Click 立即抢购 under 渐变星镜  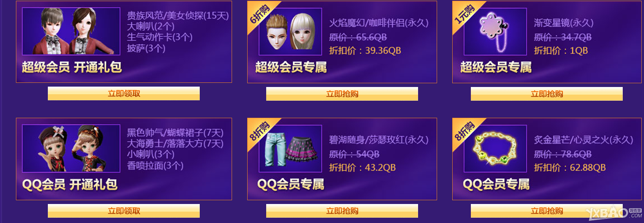coord(547,94)
